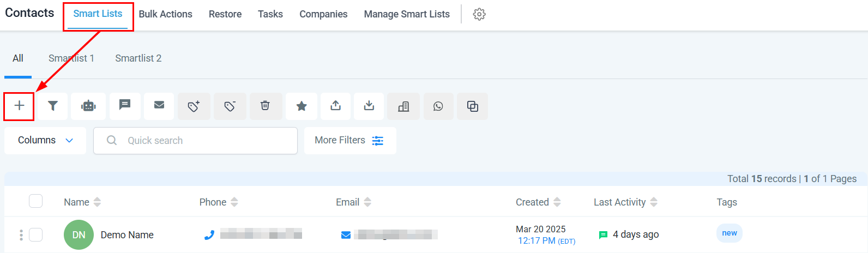Viewport: 868px width, 253px height.
Task: Expand the Columns dropdown
Action: pyautogui.click(x=45, y=140)
